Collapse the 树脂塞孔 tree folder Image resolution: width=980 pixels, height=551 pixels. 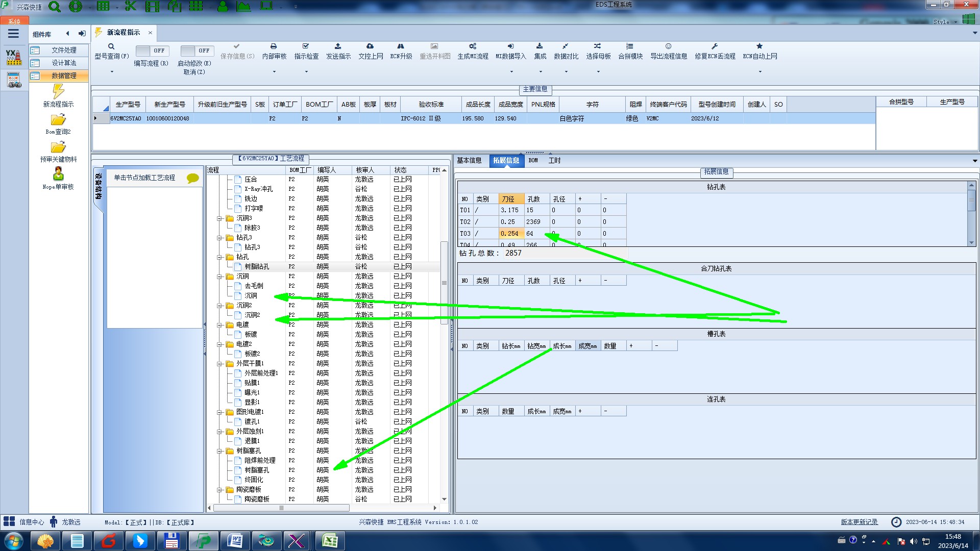(x=219, y=451)
